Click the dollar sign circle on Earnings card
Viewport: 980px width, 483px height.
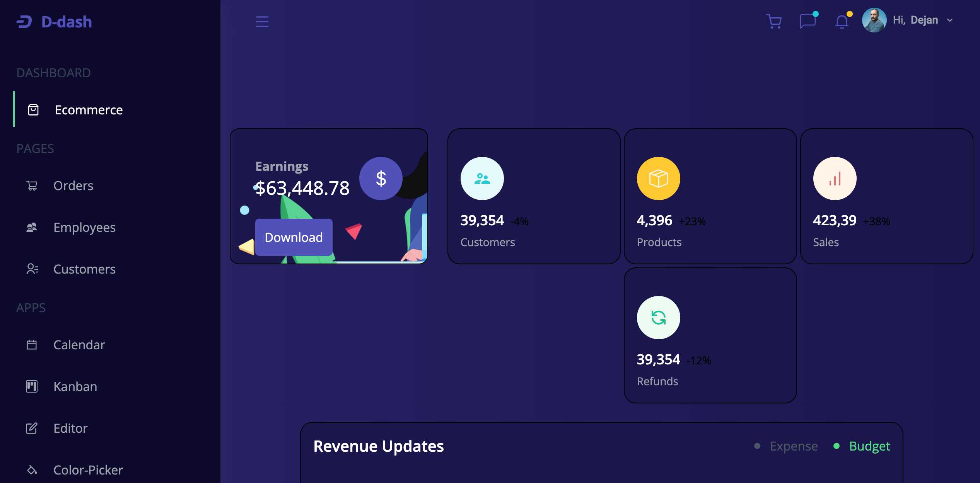[x=381, y=179]
